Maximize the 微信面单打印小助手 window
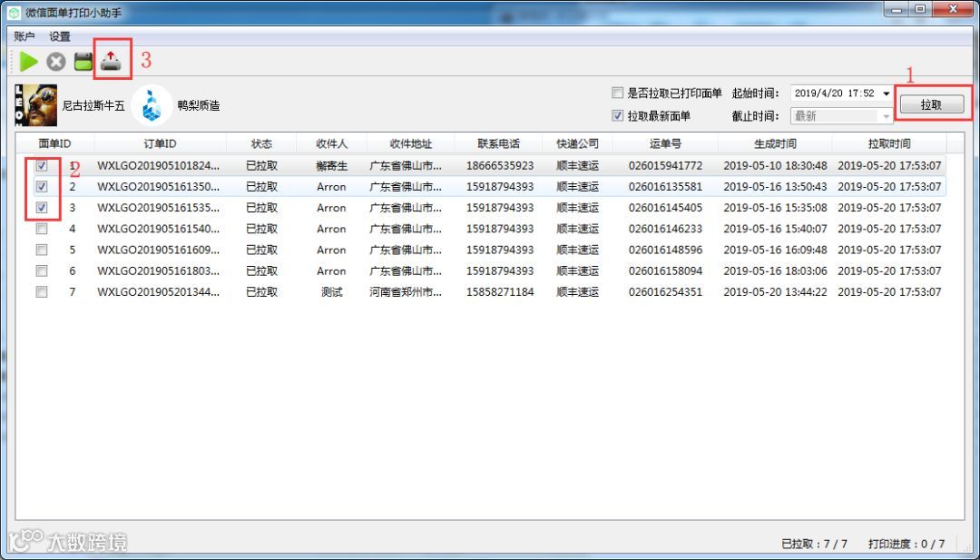The image size is (980, 560). point(921,10)
